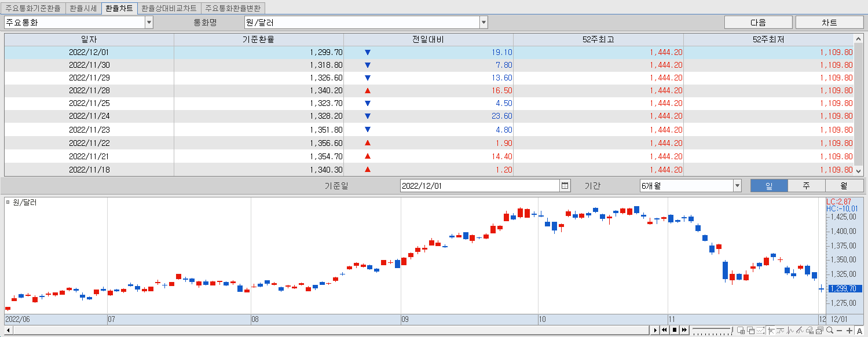
Task: Select the 일 daily interval toggle
Action: [769, 186]
